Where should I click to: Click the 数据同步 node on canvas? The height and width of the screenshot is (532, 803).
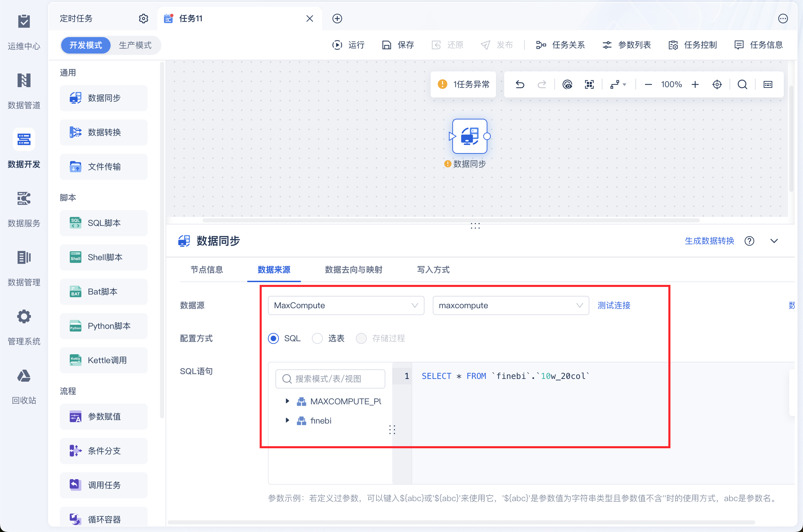[x=470, y=136]
